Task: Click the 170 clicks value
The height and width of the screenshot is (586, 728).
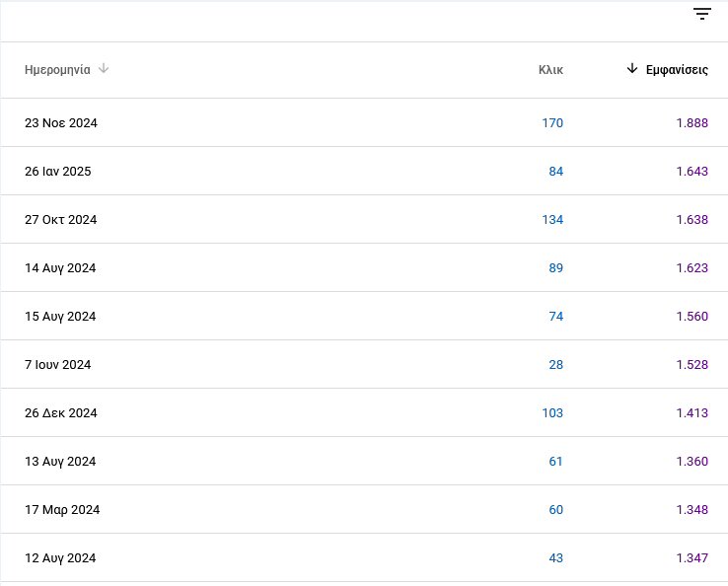Action: click(552, 122)
